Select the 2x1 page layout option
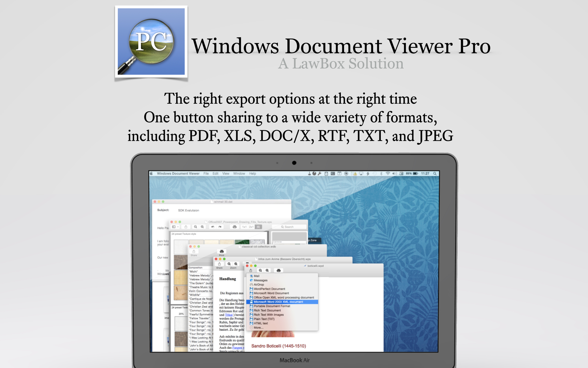 pyautogui.click(x=251, y=227)
